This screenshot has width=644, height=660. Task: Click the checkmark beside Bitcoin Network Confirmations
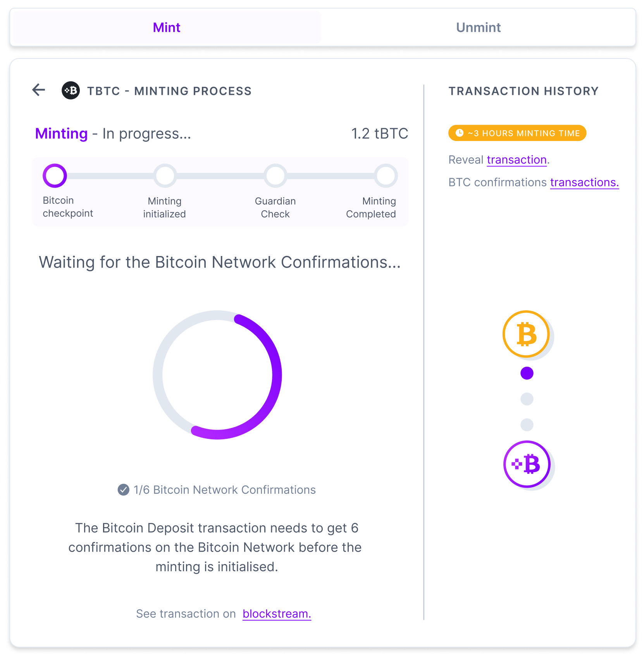pos(123,490)
